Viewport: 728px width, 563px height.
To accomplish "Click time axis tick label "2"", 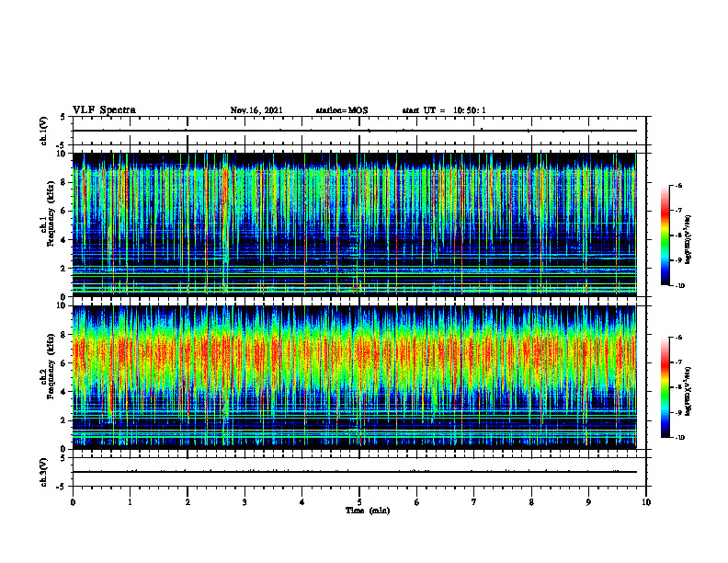I will point(188,502).
